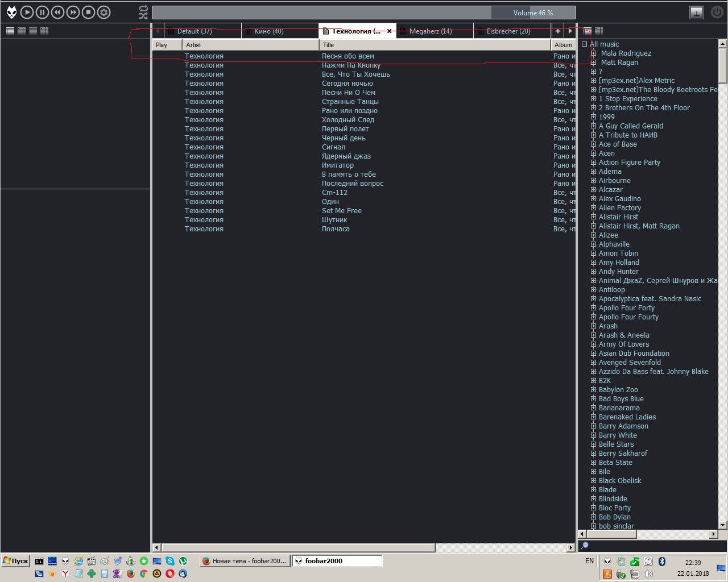The image size is (728, 582).
Task: Click the foobar2000 alien logo icon
Action: [x=11, y=12]
